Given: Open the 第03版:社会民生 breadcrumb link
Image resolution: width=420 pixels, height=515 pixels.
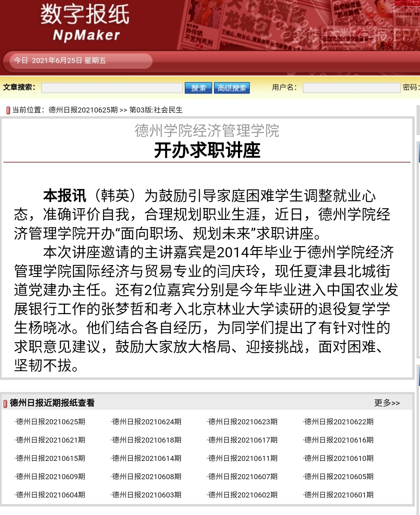Looking at the screenshot, I should (156, 110).
